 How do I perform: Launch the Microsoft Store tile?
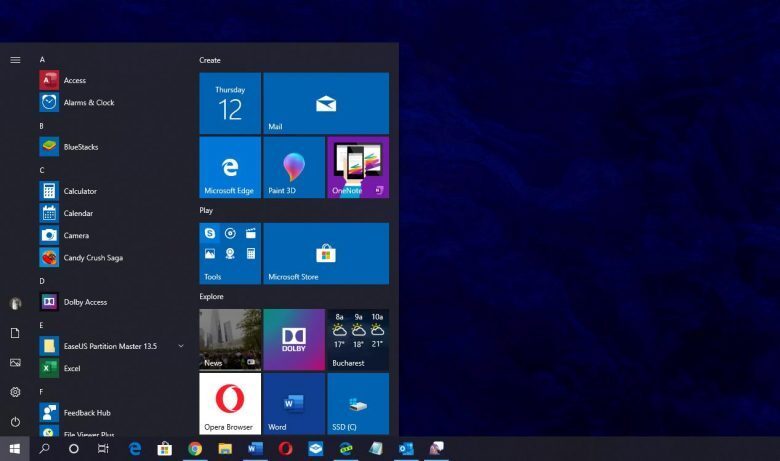click(325, 254)
